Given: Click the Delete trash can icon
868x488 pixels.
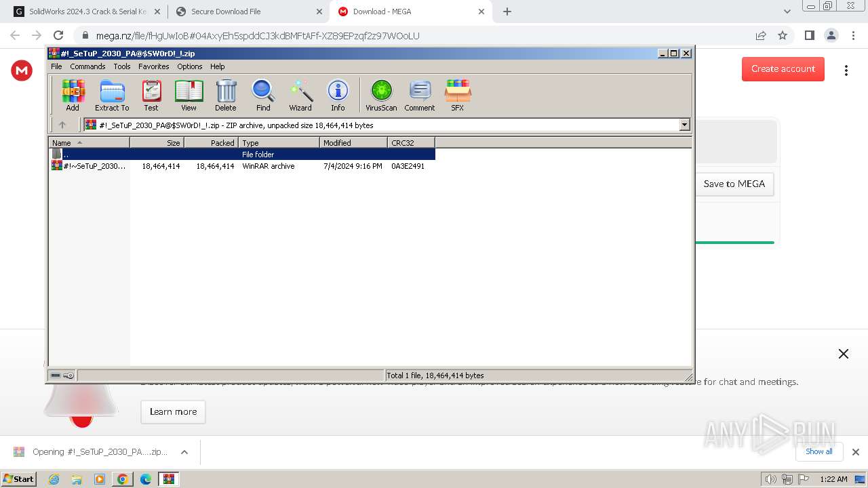Looking at the screenshot, I should click(x=226, y=95).
